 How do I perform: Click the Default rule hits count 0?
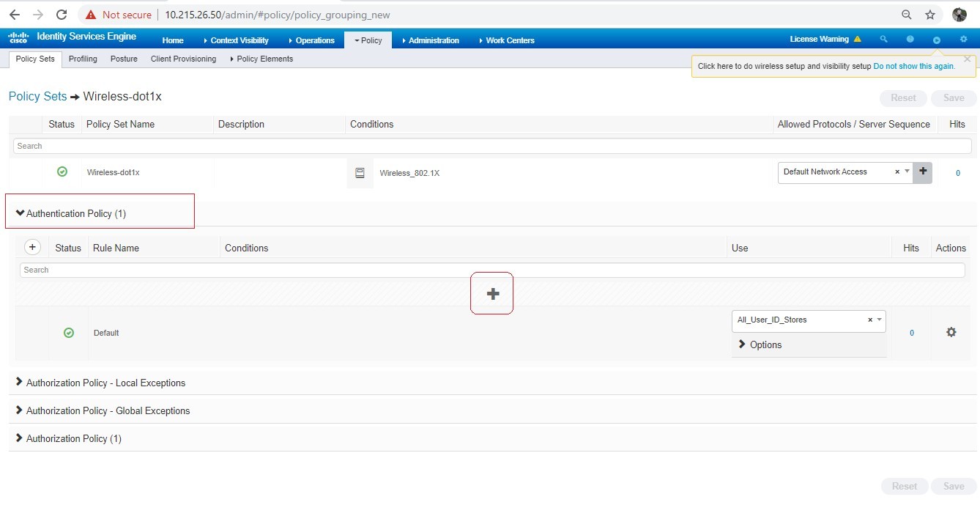912,333
